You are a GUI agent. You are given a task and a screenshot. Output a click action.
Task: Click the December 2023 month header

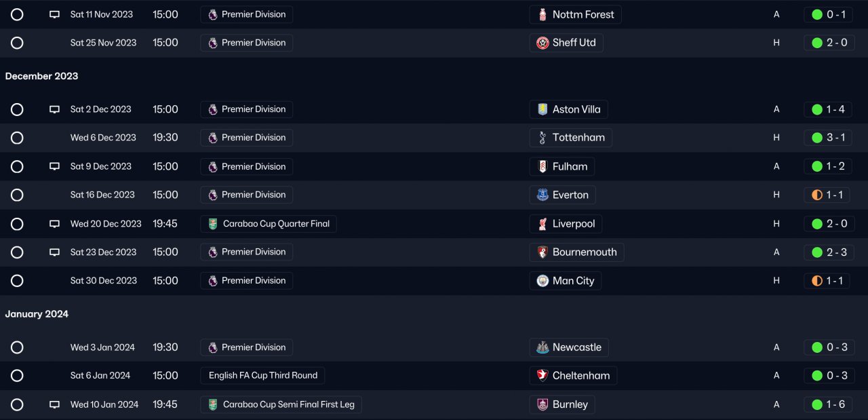[x=41, y=76]
